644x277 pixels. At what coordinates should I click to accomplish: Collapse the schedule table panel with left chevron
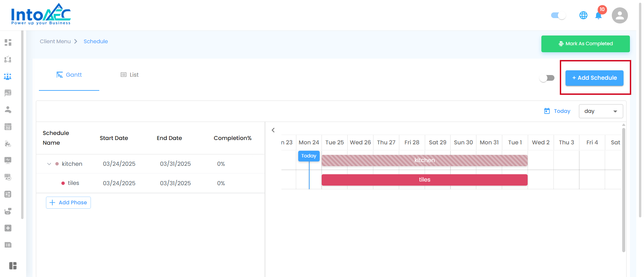coord(273,130)
